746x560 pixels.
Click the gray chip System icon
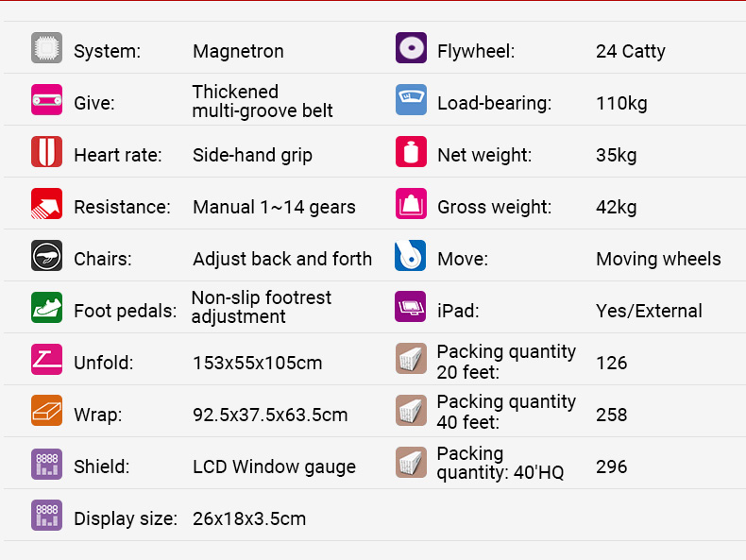click(46, 47)
